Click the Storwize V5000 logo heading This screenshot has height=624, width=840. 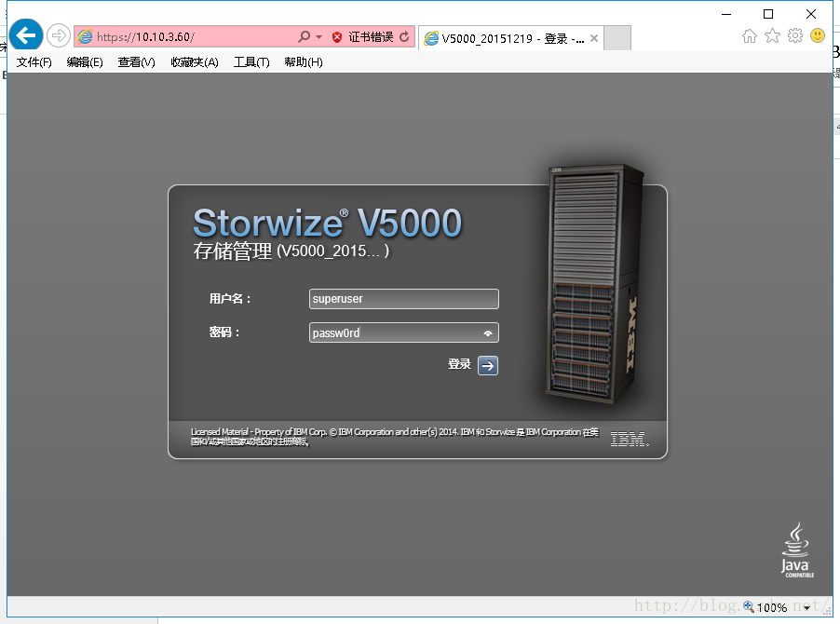click(x=327, y=223)
